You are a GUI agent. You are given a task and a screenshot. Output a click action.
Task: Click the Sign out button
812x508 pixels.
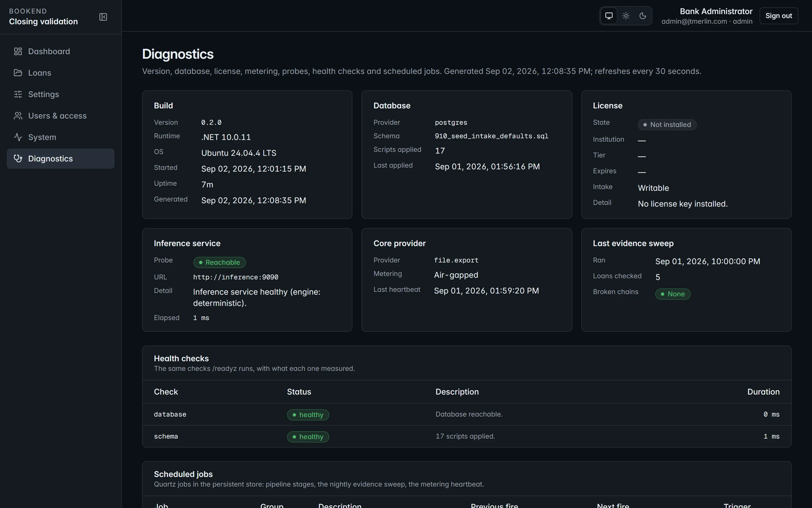point(778,16)
